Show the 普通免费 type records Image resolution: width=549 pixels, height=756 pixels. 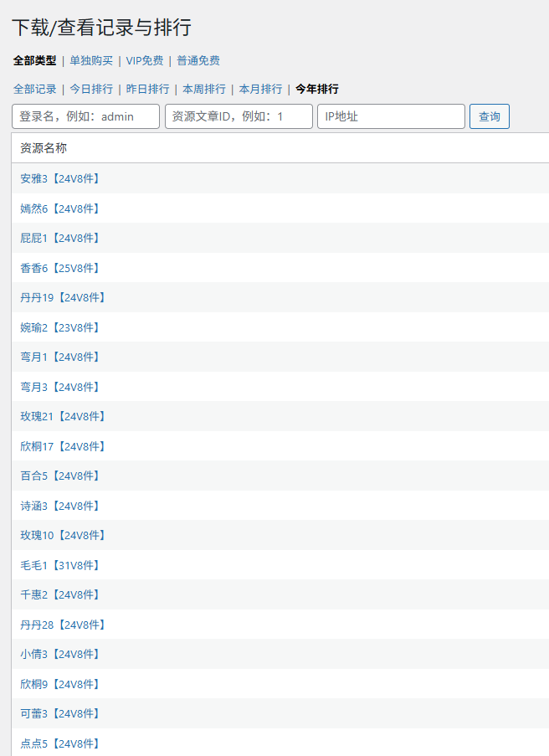198,60
